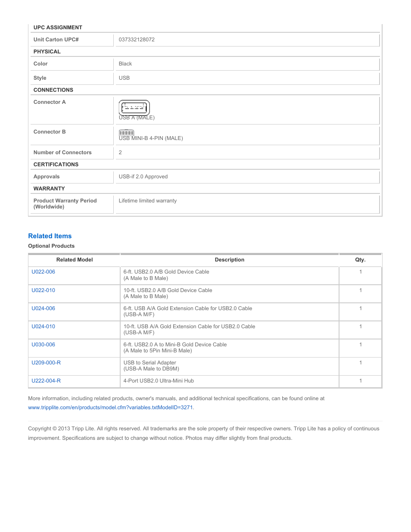Click the Related Items heading
The height and width of the screenshot is (532, 411).
tap(50, 236)
